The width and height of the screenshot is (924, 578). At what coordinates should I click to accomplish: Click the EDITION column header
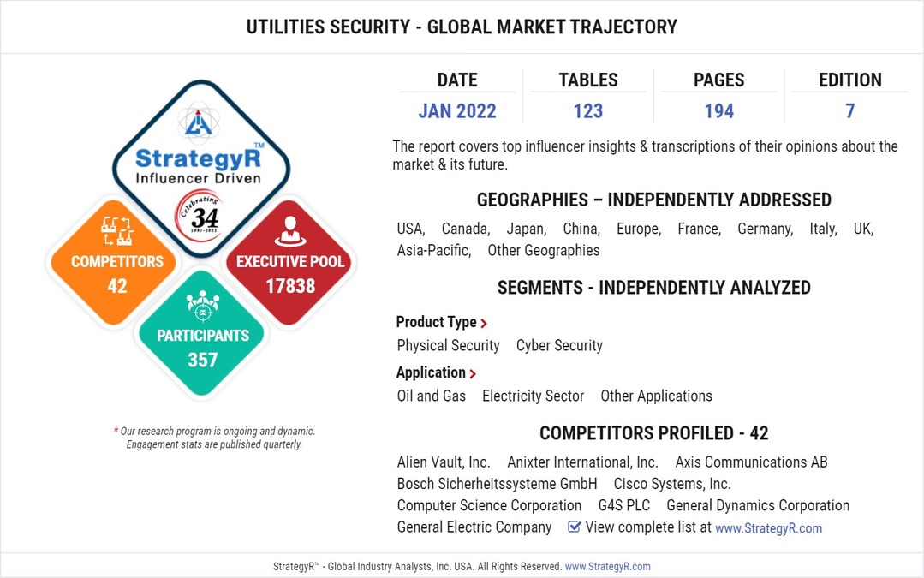coord(849,80)
